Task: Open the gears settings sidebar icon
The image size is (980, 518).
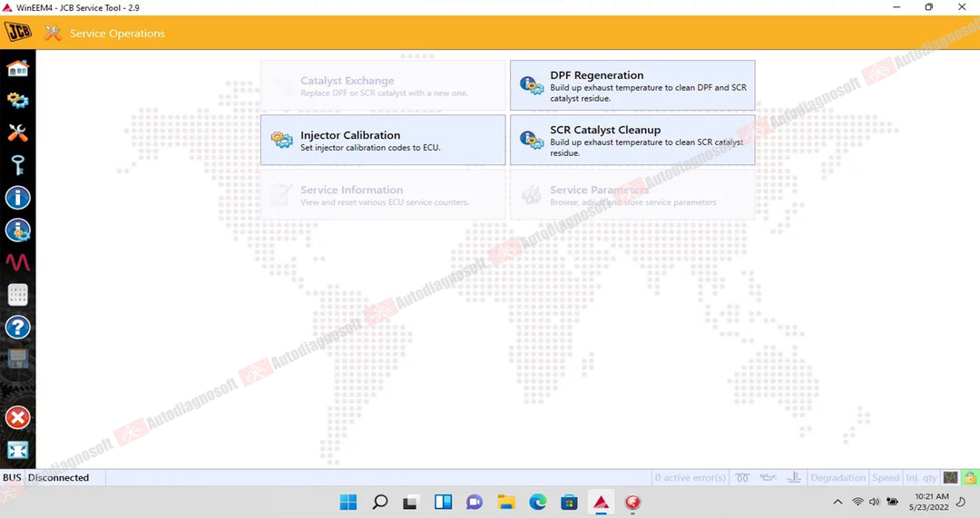Action: tap(17, 100)
